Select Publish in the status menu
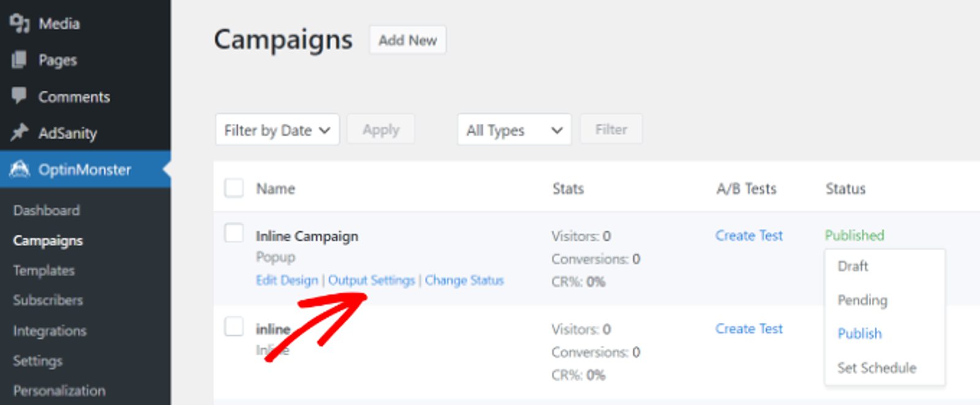The image size is (980, 405). [859, 333]
